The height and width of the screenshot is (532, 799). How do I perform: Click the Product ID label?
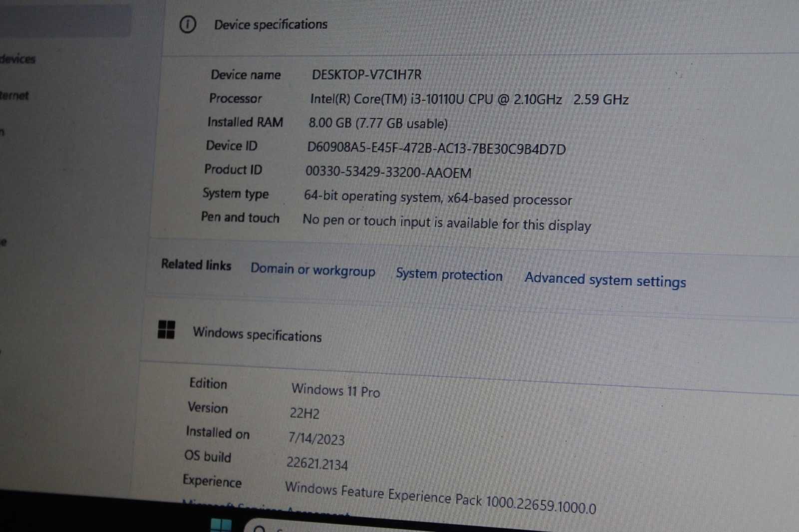(x=233, y=170)
